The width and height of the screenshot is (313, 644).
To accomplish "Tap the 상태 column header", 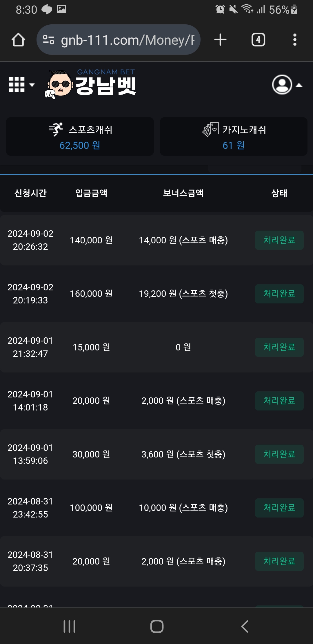I will click(x=279, y=193).
